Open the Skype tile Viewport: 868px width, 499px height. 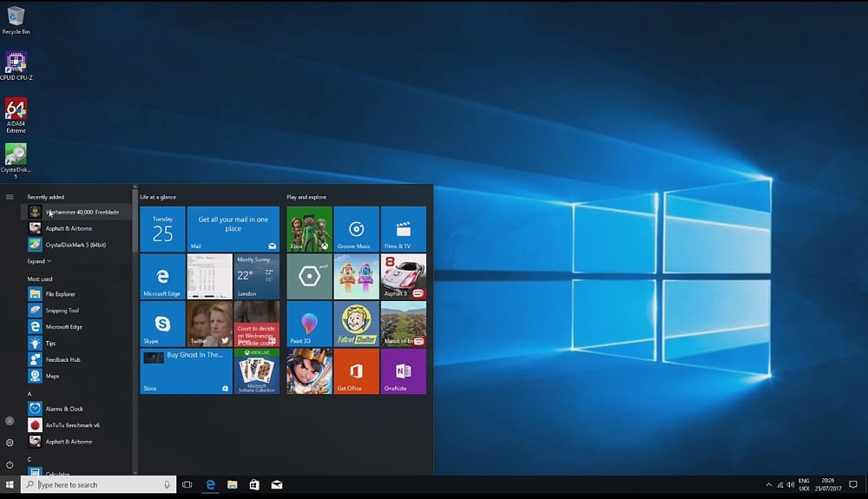pos(162,324)
